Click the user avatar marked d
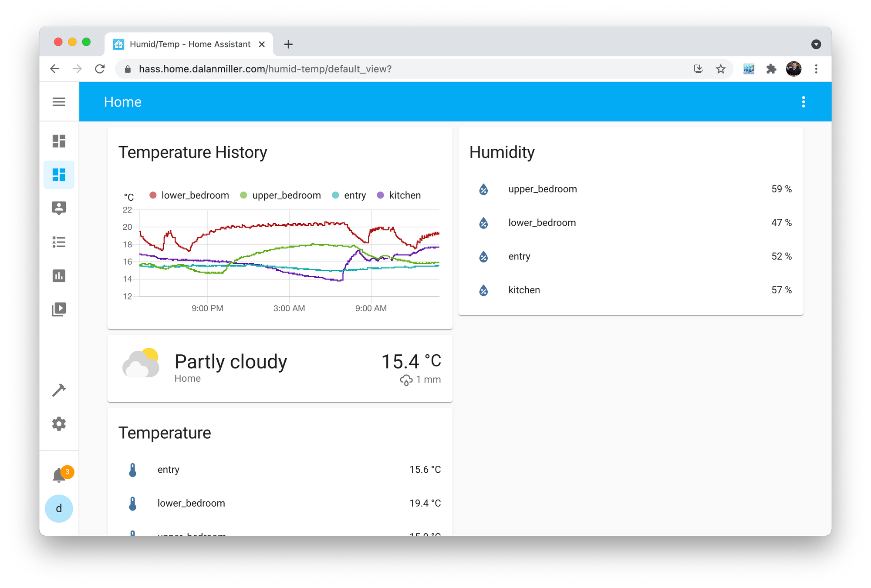This screenshot has width=871, height=588. point(59,508)
